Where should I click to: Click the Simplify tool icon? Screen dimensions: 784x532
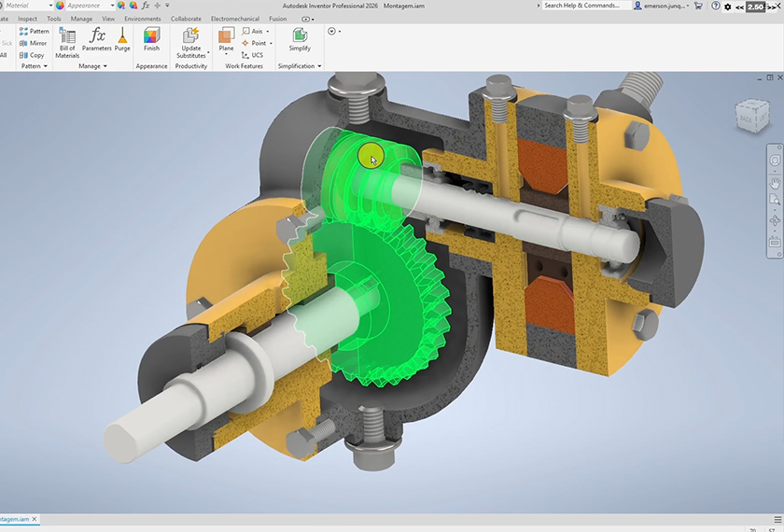click(x=300, y=39)
